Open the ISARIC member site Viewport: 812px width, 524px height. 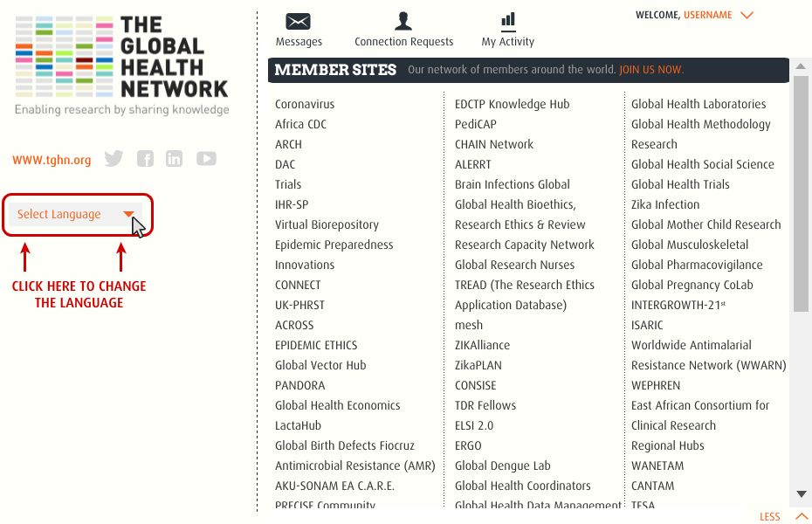(x=647, y=325)
